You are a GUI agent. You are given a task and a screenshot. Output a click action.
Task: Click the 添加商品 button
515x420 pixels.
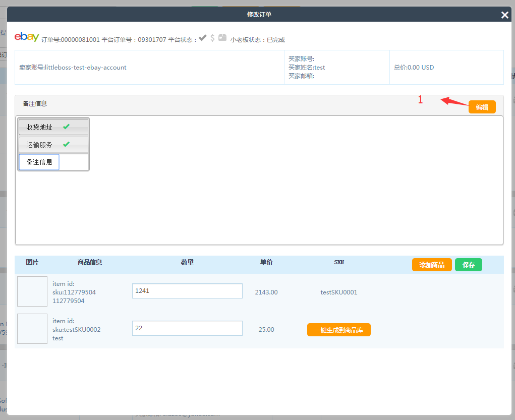(x=431, y=265)
